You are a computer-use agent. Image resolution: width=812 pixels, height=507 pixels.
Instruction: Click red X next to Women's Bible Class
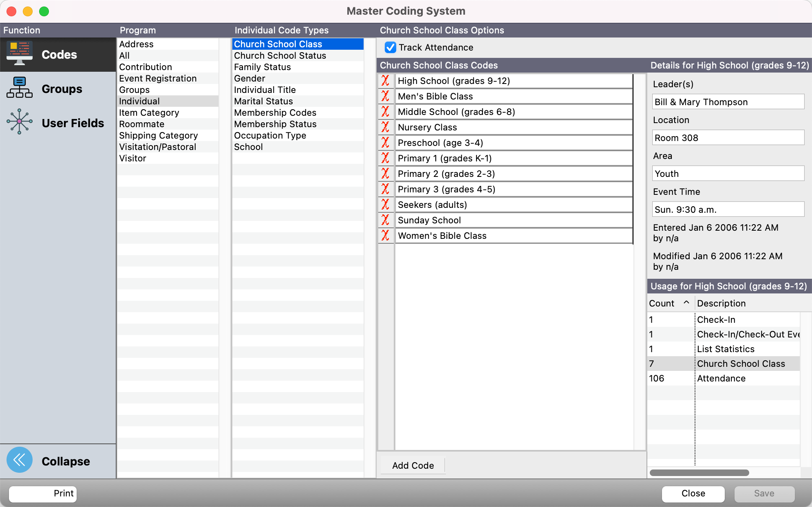pyautogui.click(x=385, y=236)
